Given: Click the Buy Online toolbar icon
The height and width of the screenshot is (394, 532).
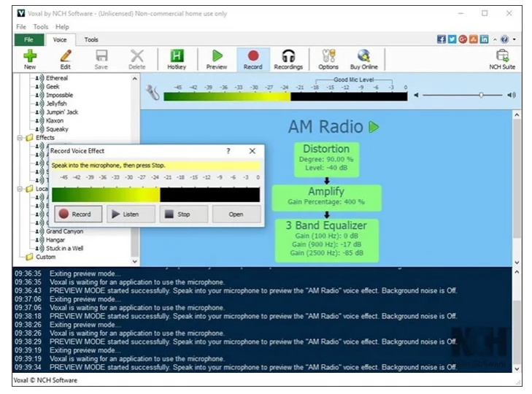Looking at the screenshot, I should click(x=365, y=56).
